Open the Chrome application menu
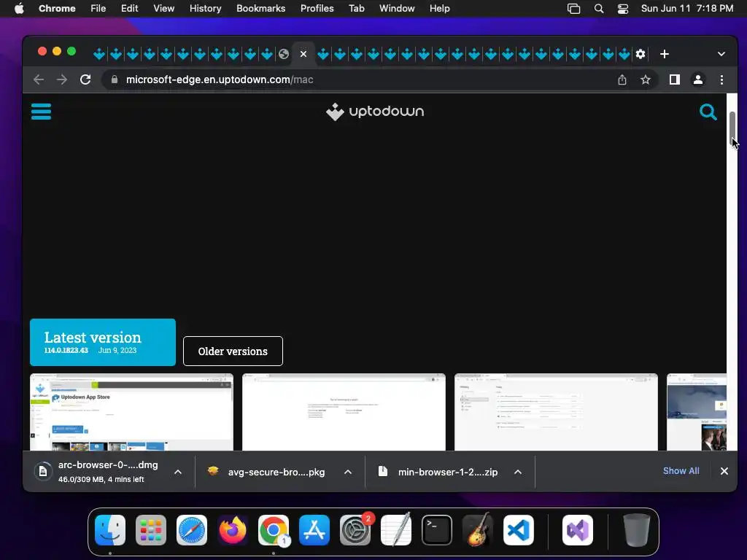 (x=57, y=8)
